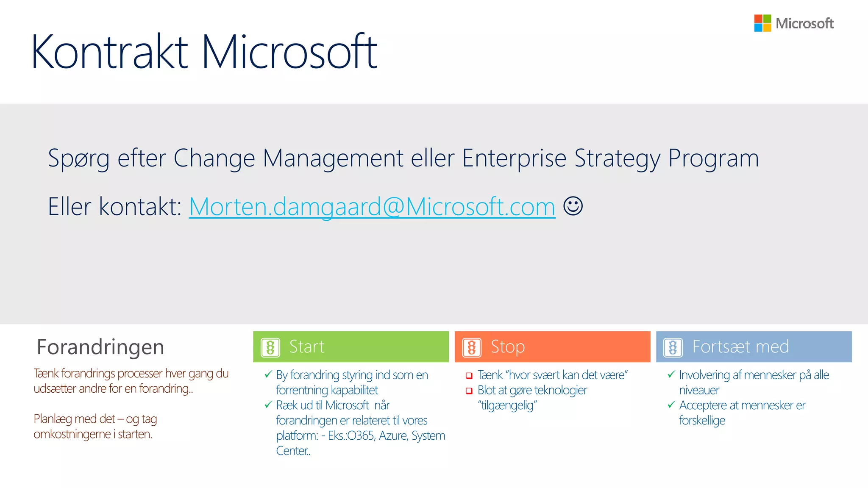Image resolution: width=868 pixels, height=488 pixels.
Task: Open the Morten.damgaard@Microsoft.com email link
Action: (372, 207)
